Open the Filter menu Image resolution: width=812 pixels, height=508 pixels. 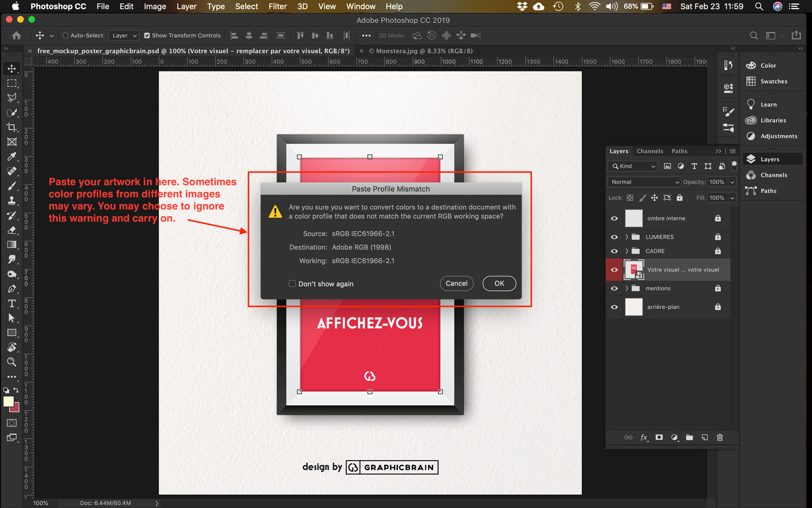coord(278,7)
